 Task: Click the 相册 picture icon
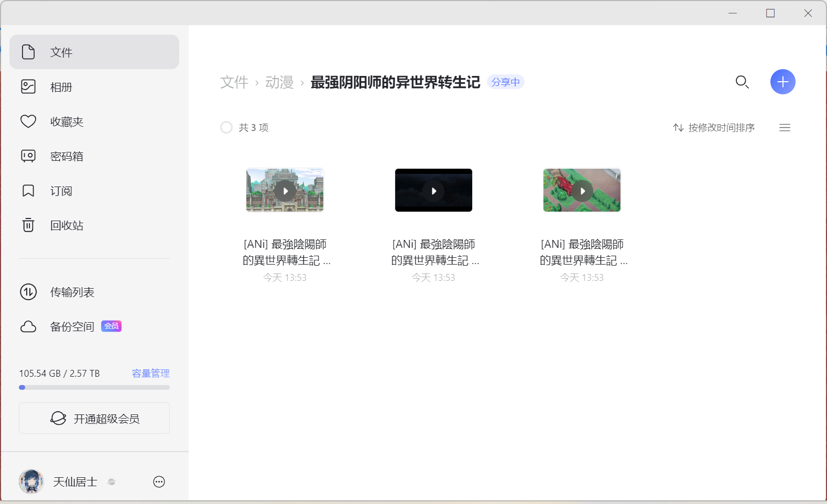[28, 86]
